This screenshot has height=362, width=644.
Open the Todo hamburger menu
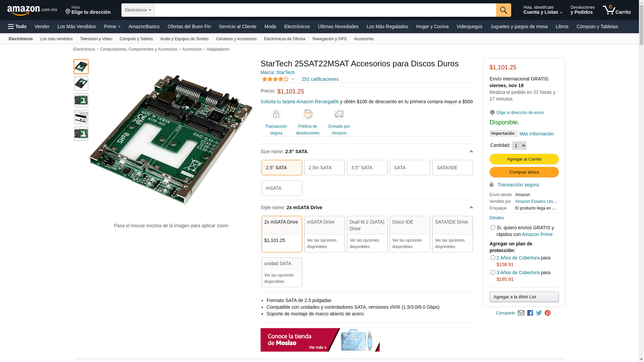(x=17, y=26)
